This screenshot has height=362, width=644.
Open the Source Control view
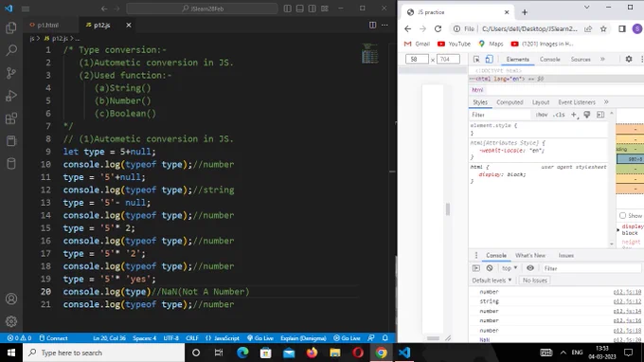coord(11,73)
